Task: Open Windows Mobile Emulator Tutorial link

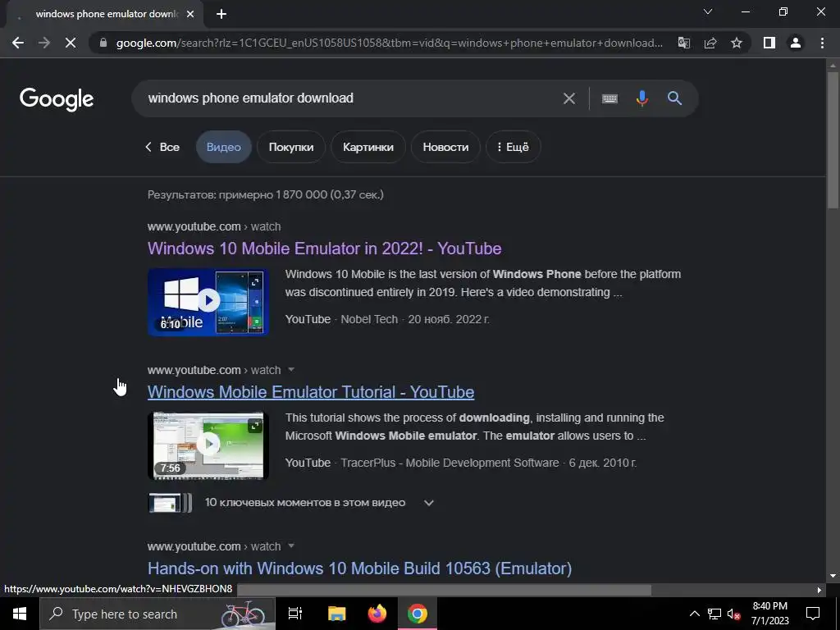Action: 311,392
